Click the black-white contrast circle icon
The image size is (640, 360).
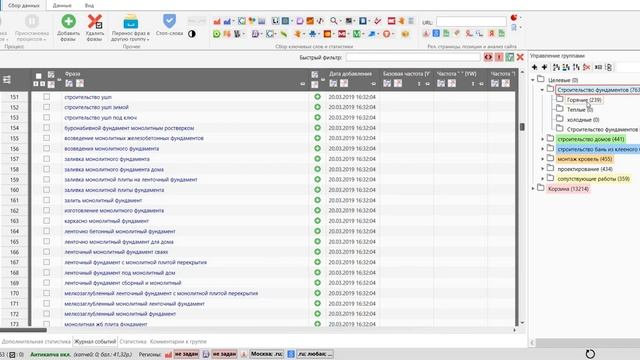tap(192, 34)
